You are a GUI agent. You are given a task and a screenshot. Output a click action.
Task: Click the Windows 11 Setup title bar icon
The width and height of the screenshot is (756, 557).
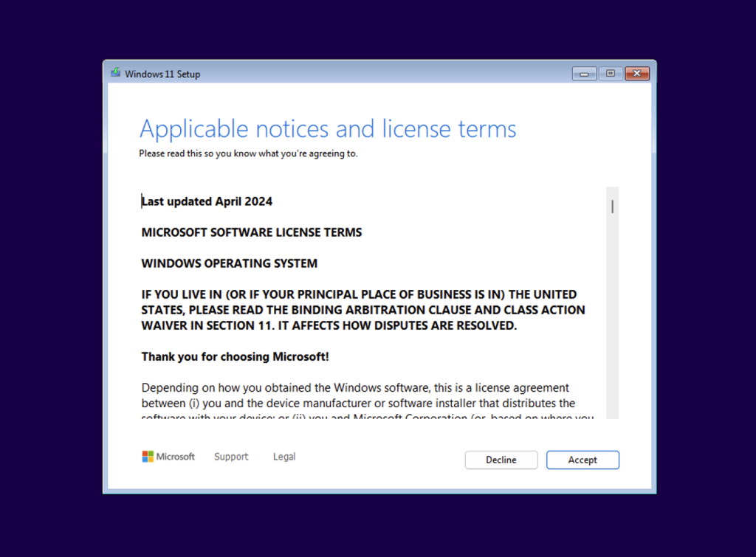coord(116,73)
